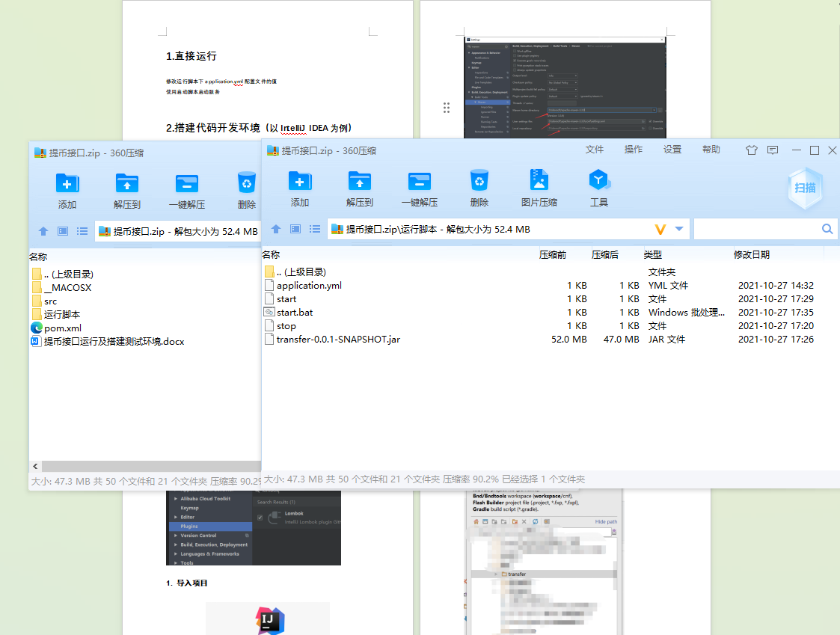
Task: Select the application.yml file
Action: click(309, 286)
